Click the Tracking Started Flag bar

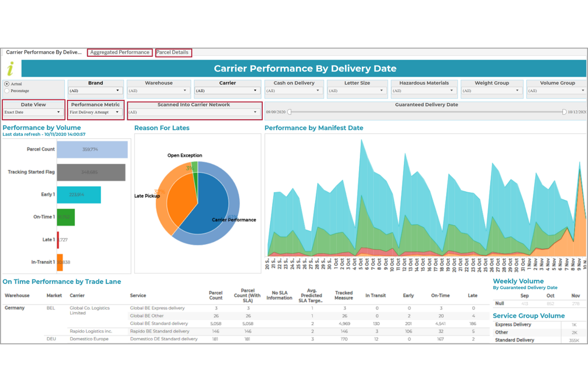pos(91,172)
